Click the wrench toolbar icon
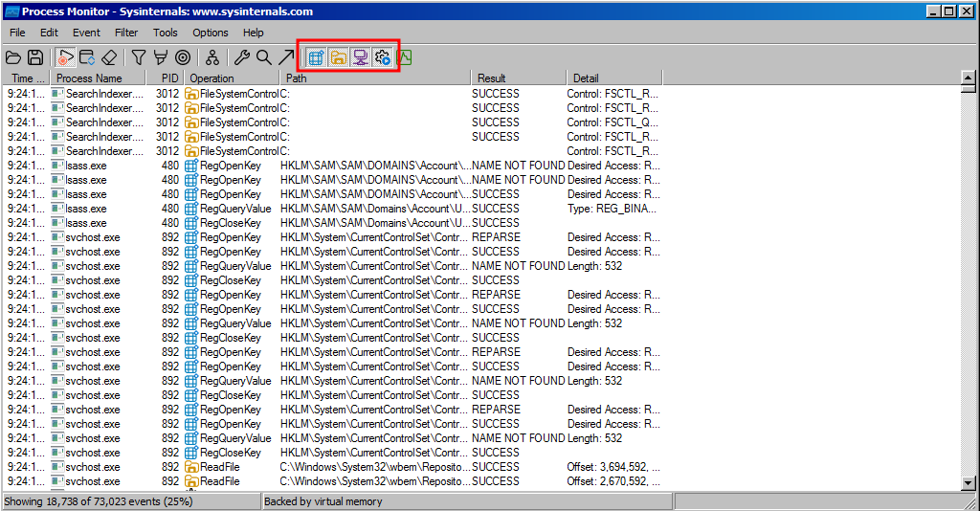Viewport: 980px width, 511px height. (x=242, y=57)
